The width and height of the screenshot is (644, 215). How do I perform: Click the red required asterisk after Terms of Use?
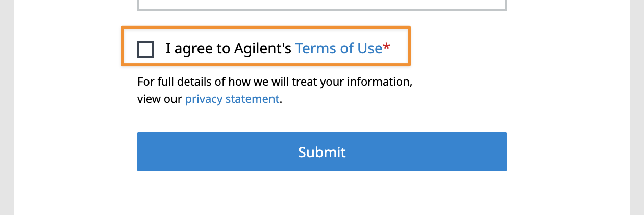point(387,48)
